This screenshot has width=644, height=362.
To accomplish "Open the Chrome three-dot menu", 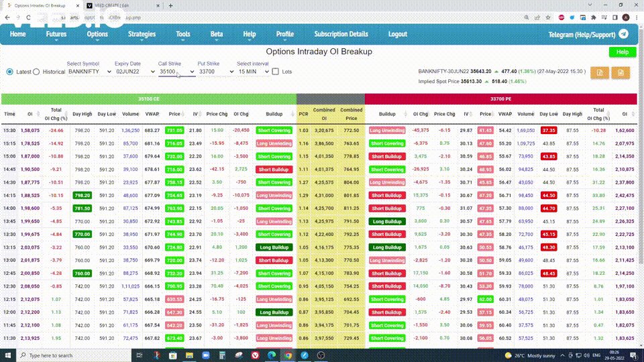I will tap(637, 17).
